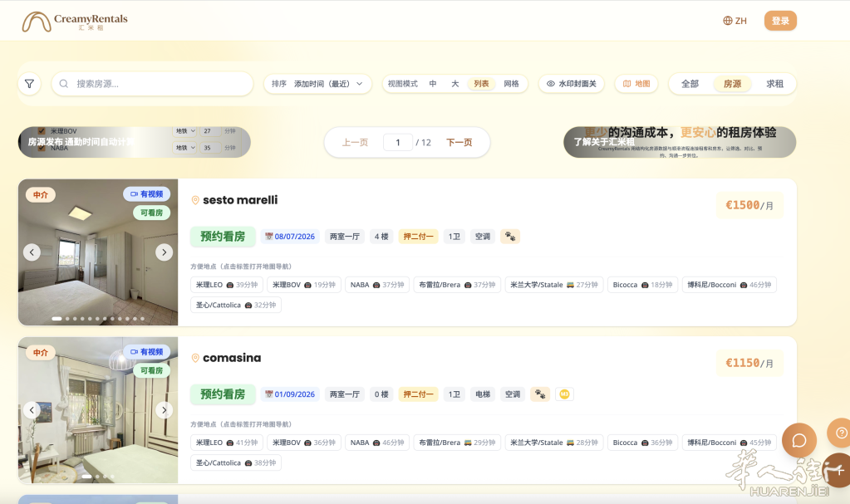Show previous photo of sesto marelli listing
This screenshot has width=850, height=504.
click(32, 252)
